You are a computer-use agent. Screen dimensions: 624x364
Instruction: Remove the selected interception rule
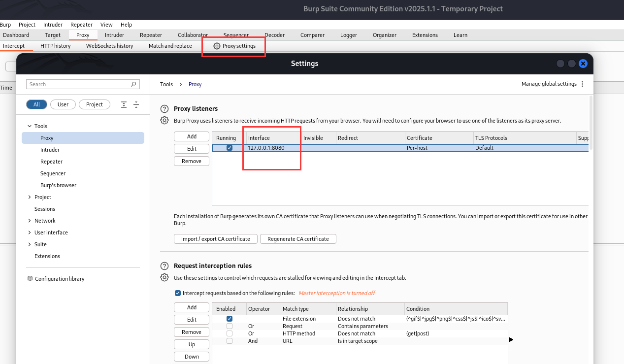pyautogui.click(x=192, y=332)
